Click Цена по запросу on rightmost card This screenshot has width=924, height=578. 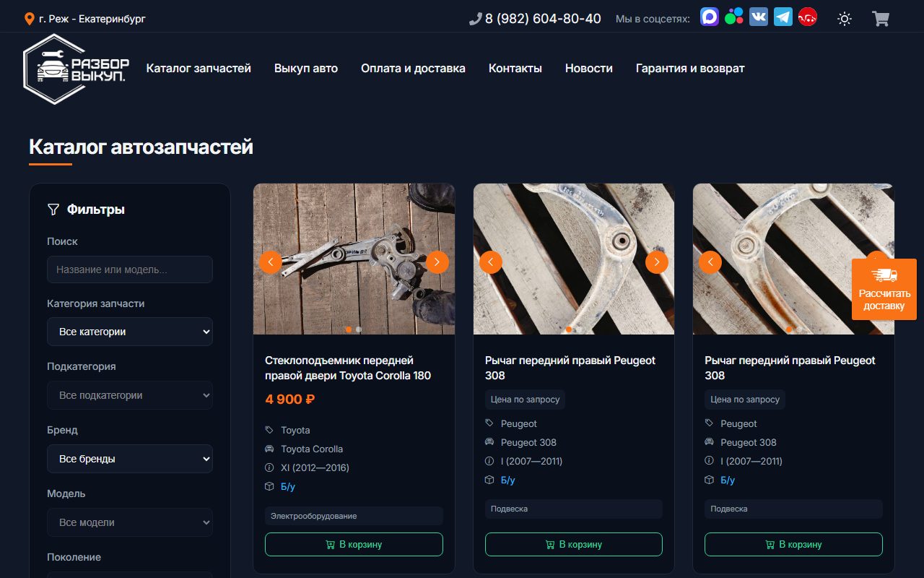[x=745, y=400]
